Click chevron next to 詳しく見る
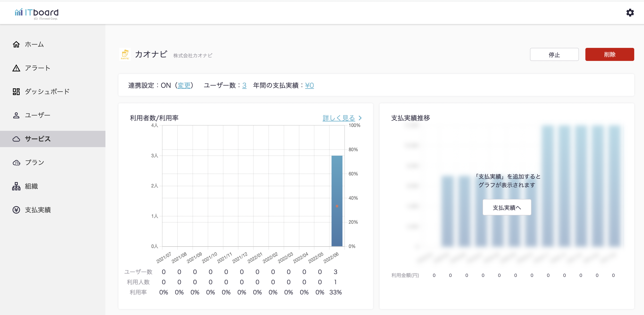This screenshot has width=644, height=315. pos(360,118)
